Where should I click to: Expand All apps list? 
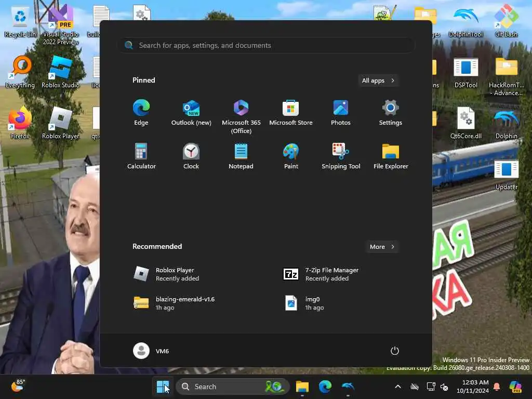tap(378, 81)
